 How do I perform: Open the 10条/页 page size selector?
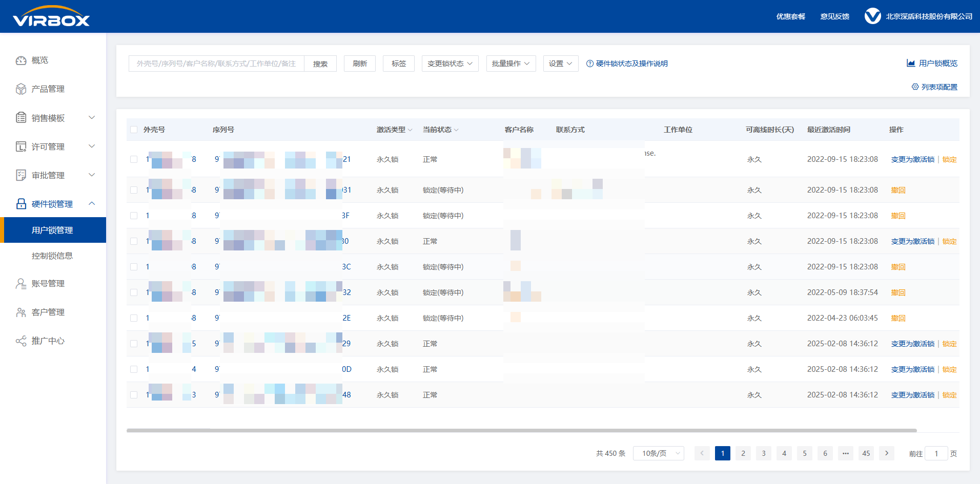point(659,453)
